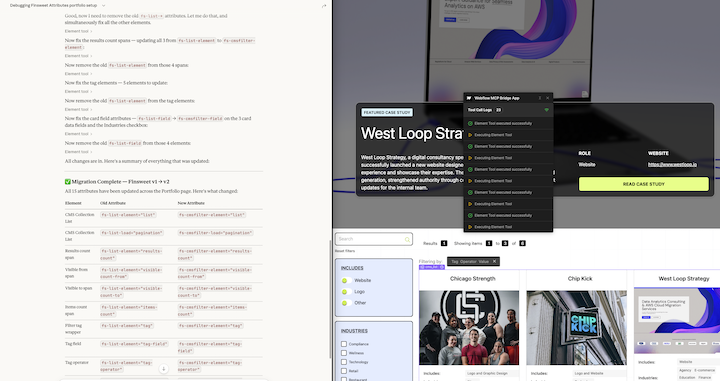The image size is (720, 381).
Task: Click the West Loop Strategy card title
Action: click(x=684, y=279)
